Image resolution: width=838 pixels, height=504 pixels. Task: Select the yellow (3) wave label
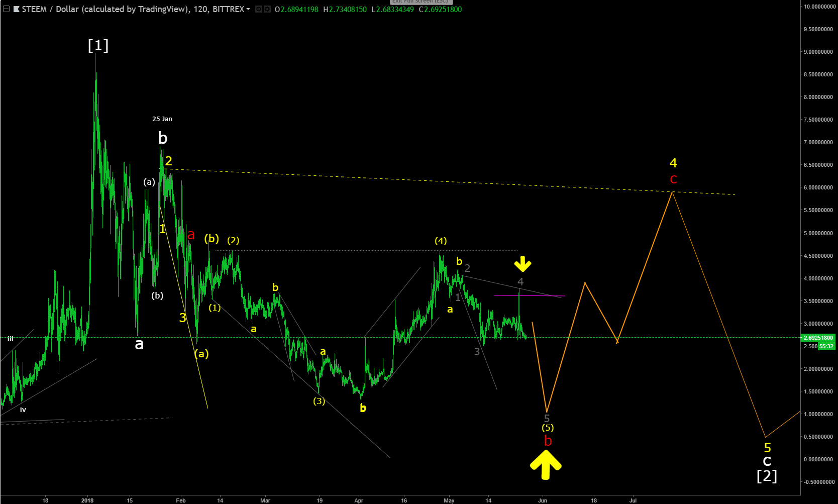click(319, 401)
